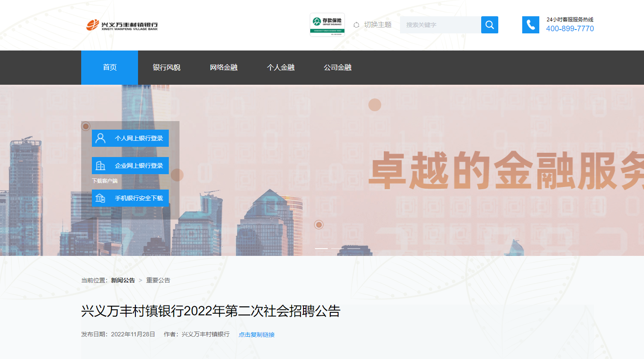Open the 银行风貌 navigation menu
The width and height of the screenshot is (644, 359).
click(167, 68)
